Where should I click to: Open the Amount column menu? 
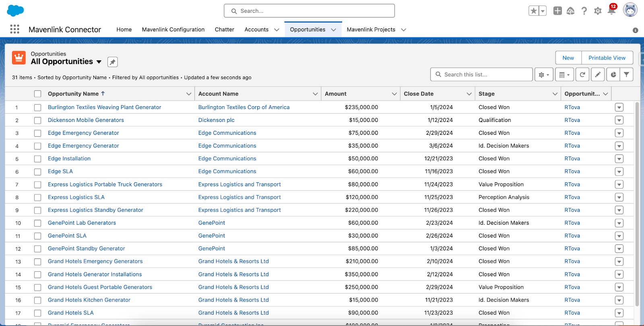click(394, 94)
